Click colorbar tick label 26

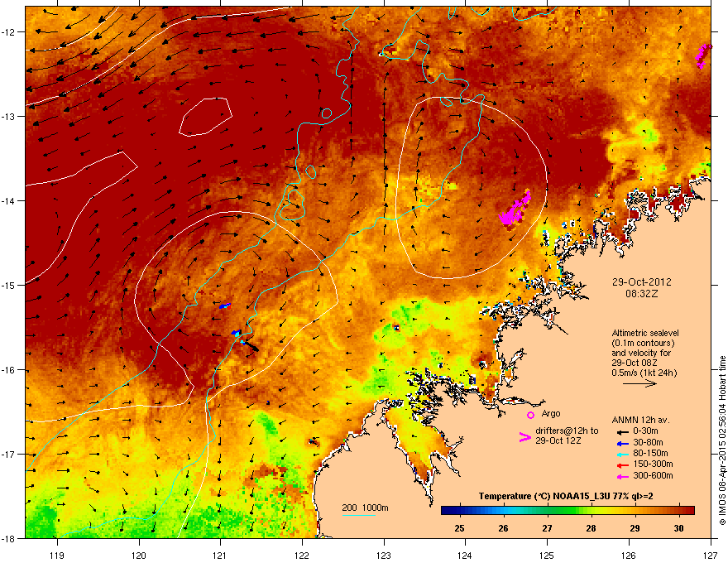[503, 528]
